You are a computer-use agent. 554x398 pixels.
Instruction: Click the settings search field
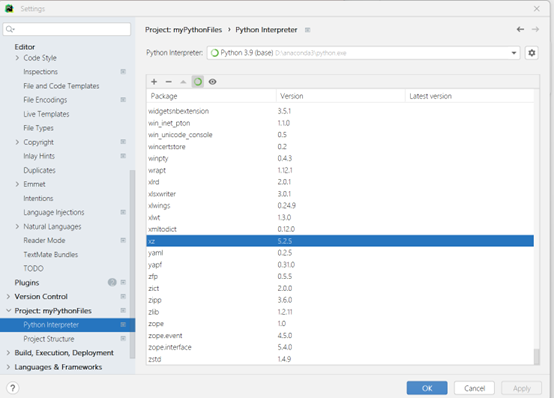(x=67, y=29)
